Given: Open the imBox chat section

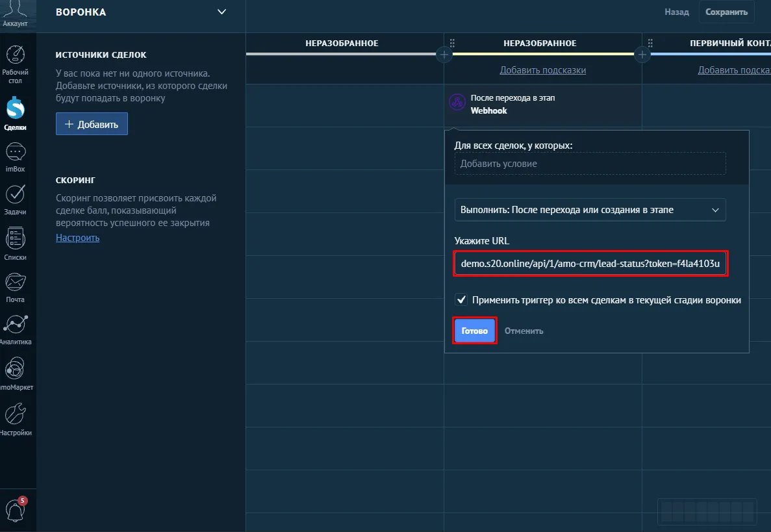Looking at the screenshot, I should coord(15,157).
